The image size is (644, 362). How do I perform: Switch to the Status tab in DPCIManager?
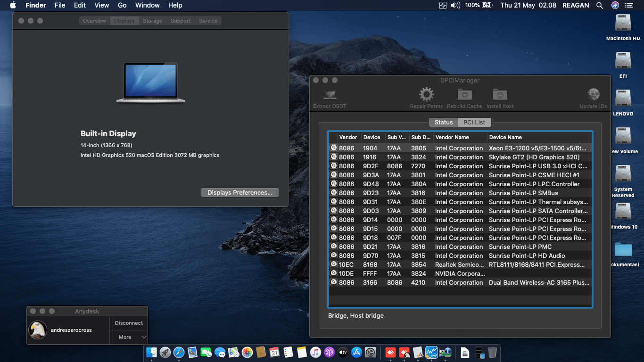pyautogui.click(x=444, y=122)
